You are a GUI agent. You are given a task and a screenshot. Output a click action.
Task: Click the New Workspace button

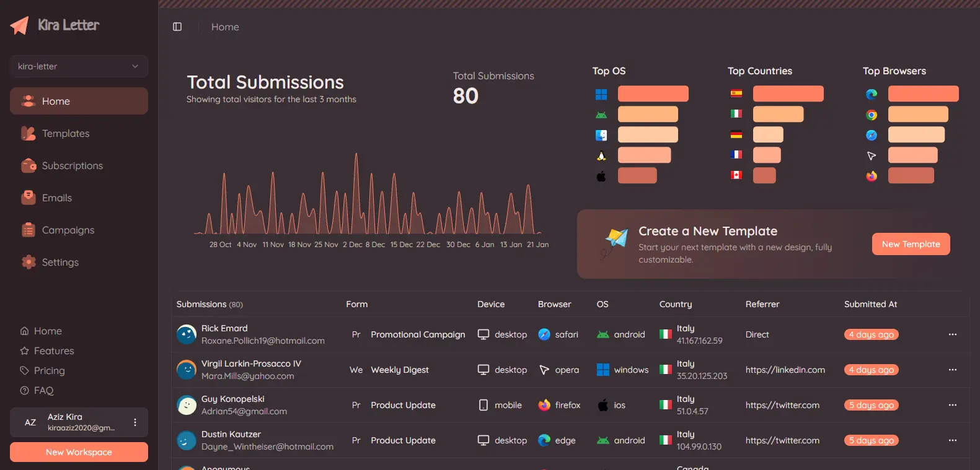point(79,452)
